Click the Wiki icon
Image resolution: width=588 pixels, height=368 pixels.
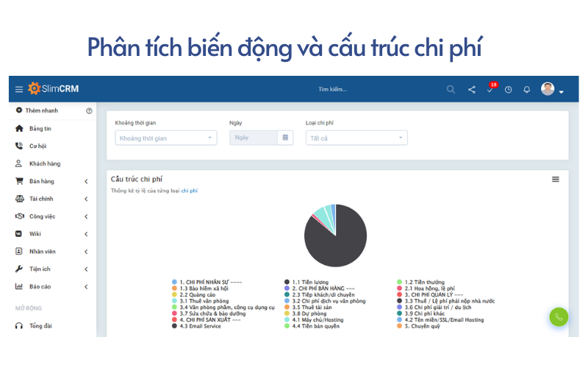[x=18, y=233]
